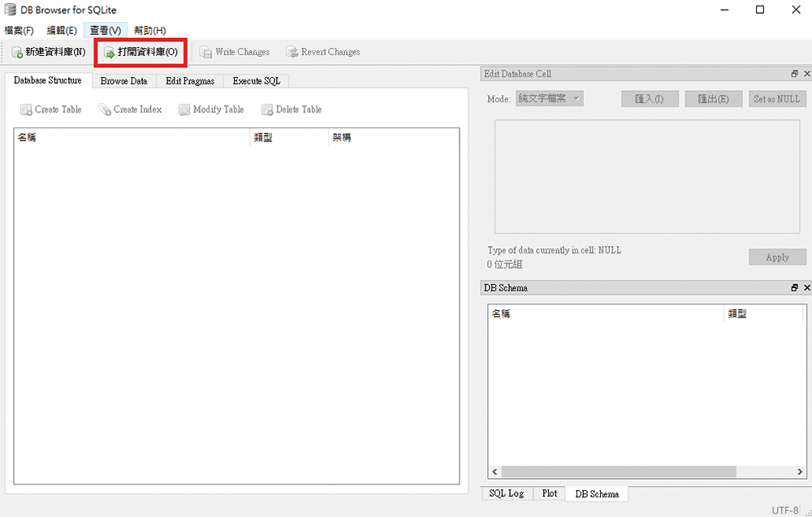
Task: Open the 查看(V) menu
Action: coord(105,31)
